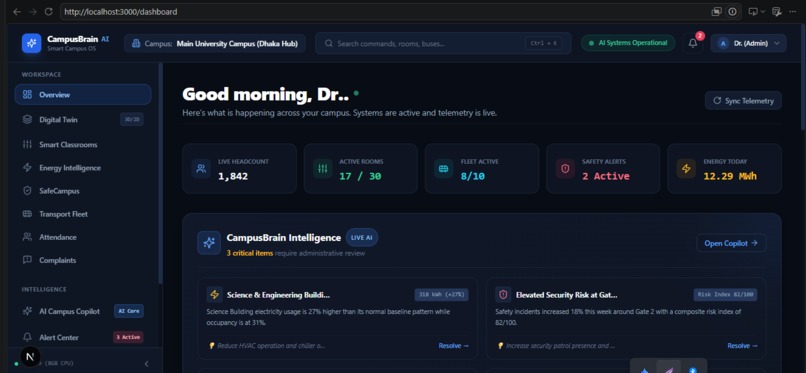Click the browser back arrow
Image resolution: width=806 pixels, height=373 pixels.
[x=17, y=11]
